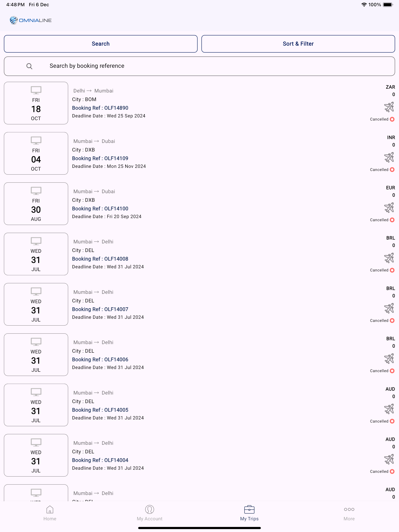Screen dimensions: 399x532
Task: Tap the monitor icon on 30 AUG card
Action: coord(36,191)
